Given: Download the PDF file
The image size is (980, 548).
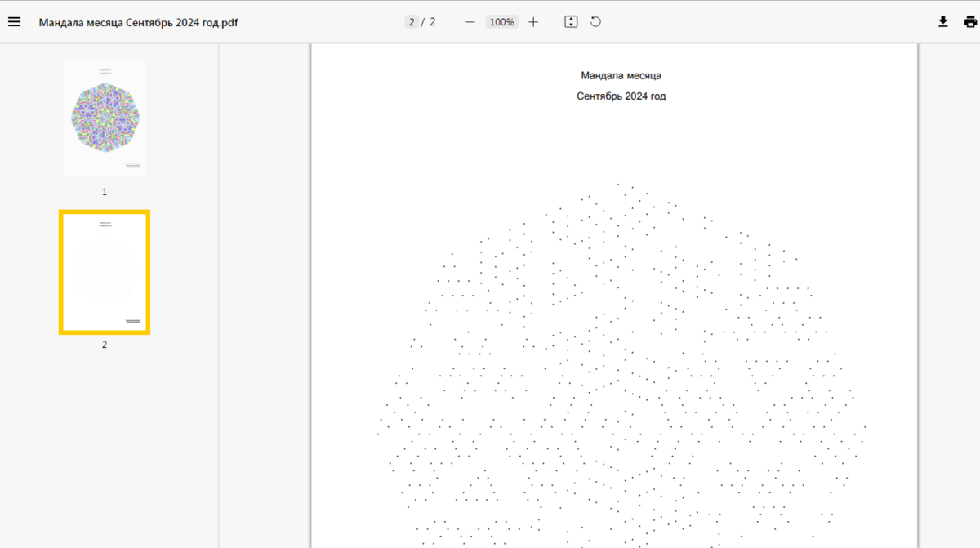Looking at the screenshot, I should click(x=943, y=22).
